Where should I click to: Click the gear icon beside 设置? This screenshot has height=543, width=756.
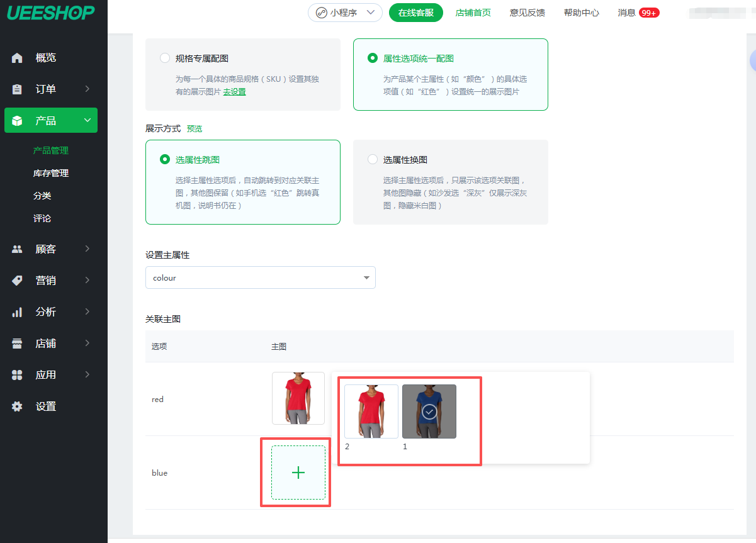[x=18, y=406]
